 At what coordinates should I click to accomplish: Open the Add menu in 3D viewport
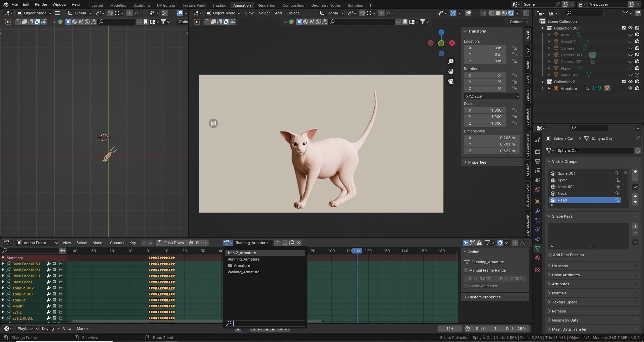(278, 13)
